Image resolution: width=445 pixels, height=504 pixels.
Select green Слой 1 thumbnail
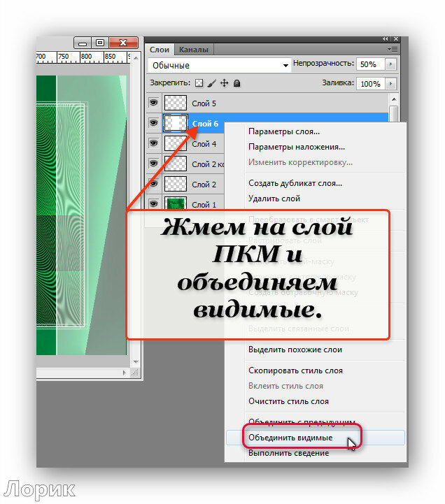point(176,203)
